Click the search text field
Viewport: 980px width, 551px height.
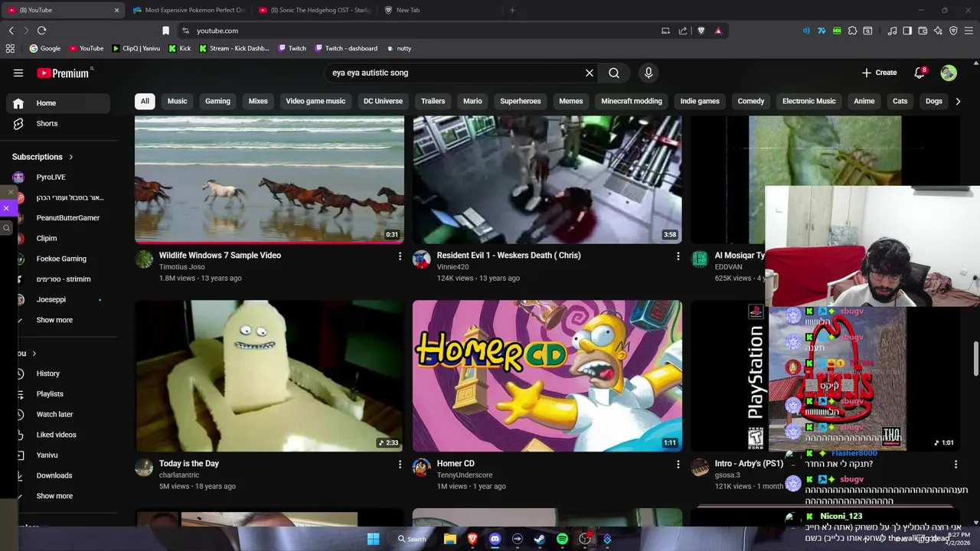pos(455,73)
